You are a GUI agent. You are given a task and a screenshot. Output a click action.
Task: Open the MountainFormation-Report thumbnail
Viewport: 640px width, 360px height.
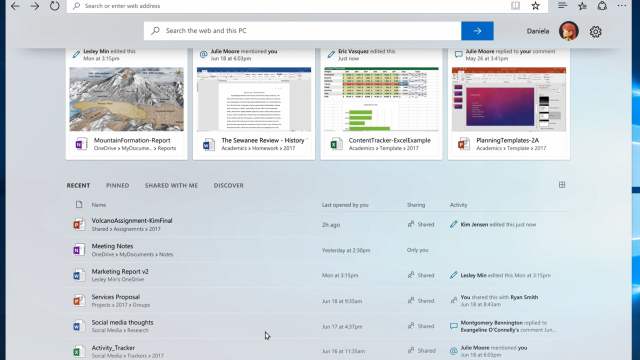click(127, 99)
